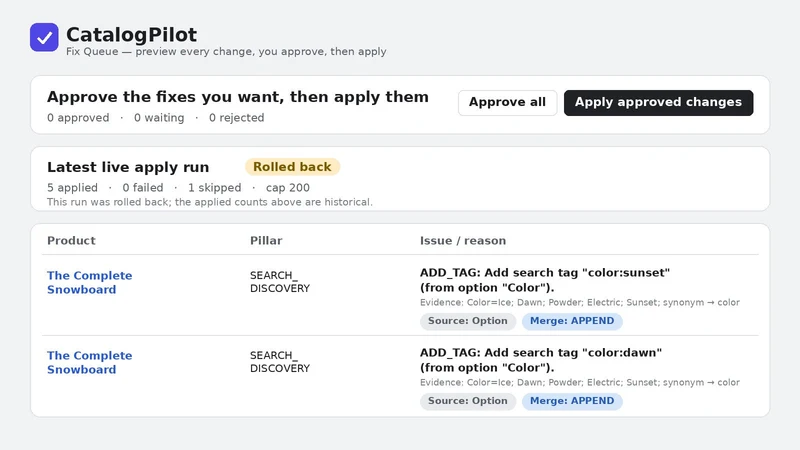
Task: Click Merge: APPEND chip in the color:sunset row
Action: click(x=572, y=321)
